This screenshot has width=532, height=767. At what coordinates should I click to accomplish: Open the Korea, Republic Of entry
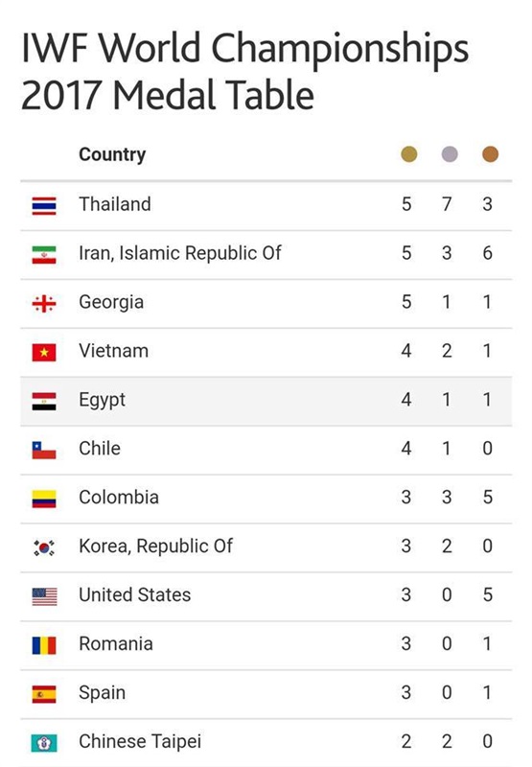click(x=266, y=547)
